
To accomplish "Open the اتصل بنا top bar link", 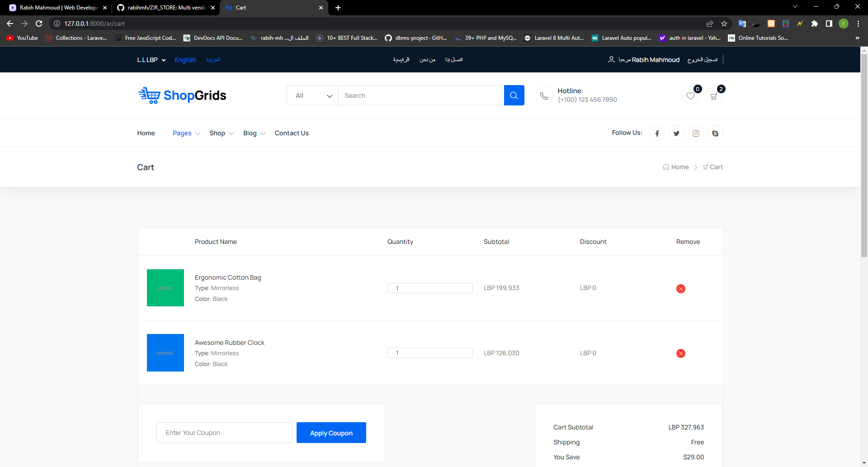I will click(x=454, y=60).
